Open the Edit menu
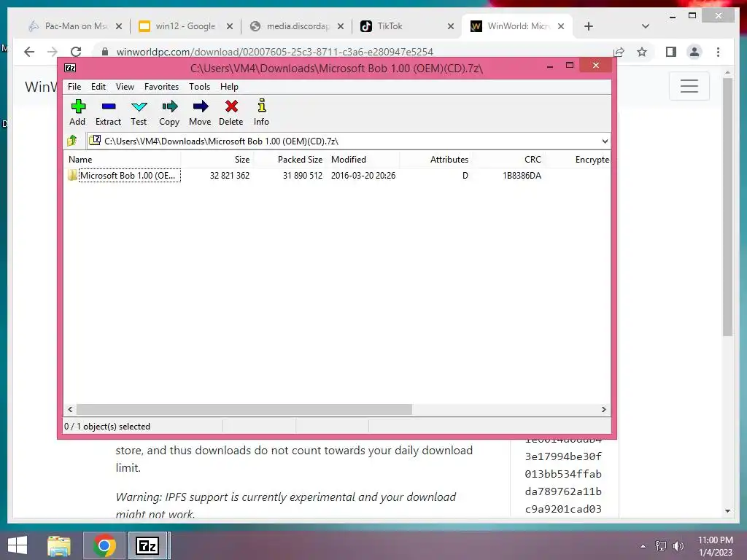The width and height of the screenshot is (747, 560). point(98,87)
